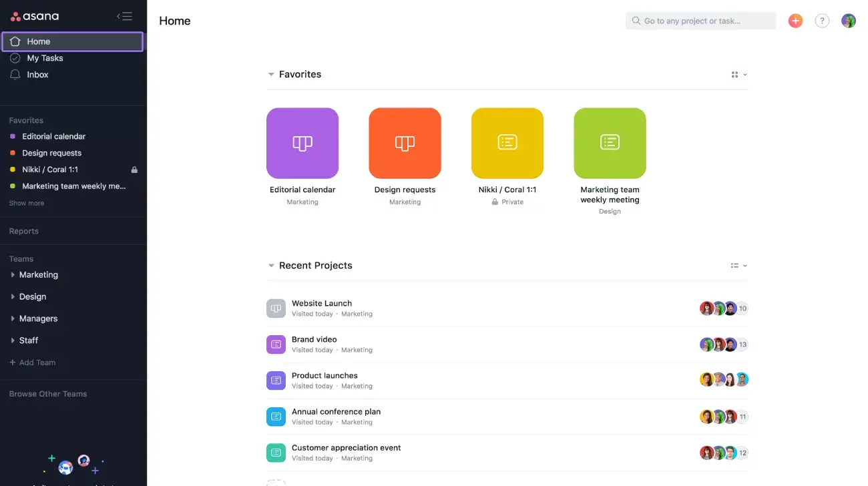
Task: Click the lock icon next to Nikki / Coral 1:1
Action: [136, 169]
